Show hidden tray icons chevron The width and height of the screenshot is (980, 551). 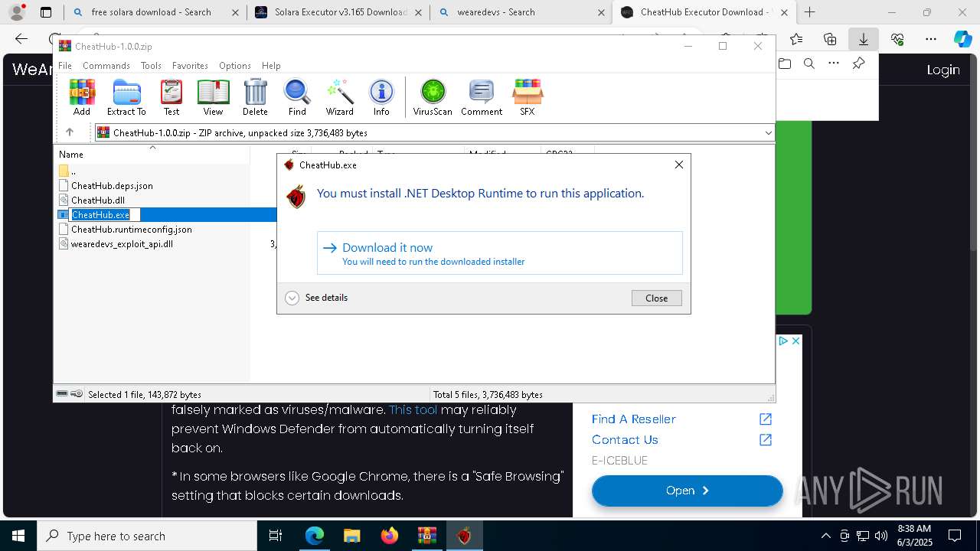coord(825,536)
